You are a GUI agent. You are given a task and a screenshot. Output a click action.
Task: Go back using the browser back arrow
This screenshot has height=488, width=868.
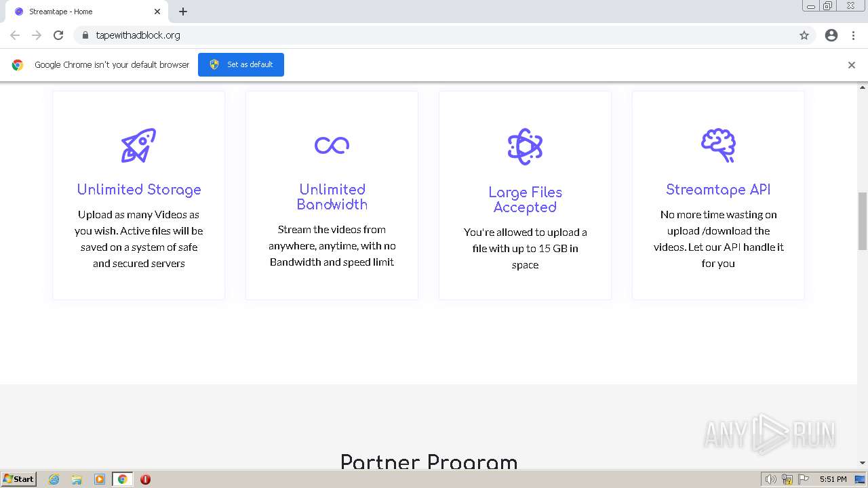15,35
